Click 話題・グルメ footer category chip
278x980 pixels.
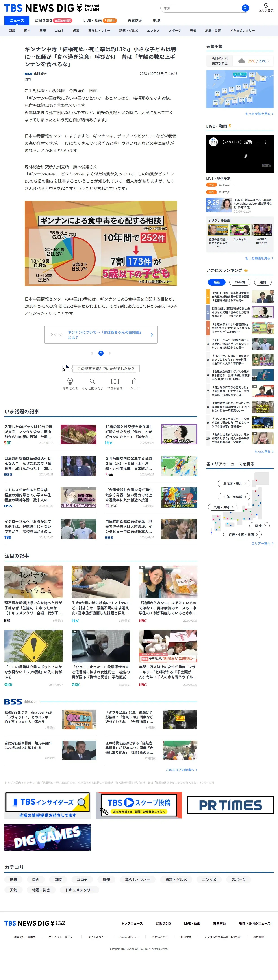point(176,880)
